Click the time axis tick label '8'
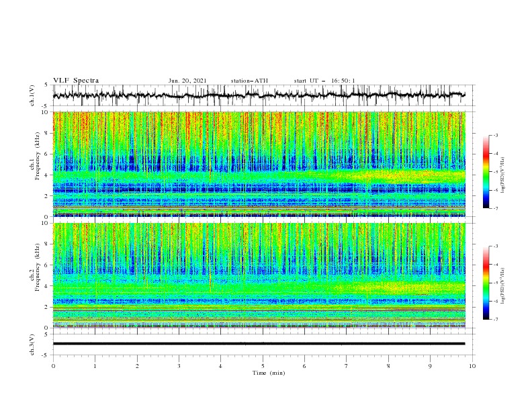The height and width of the screenshot is (411, 532). [x=388, y=366]
